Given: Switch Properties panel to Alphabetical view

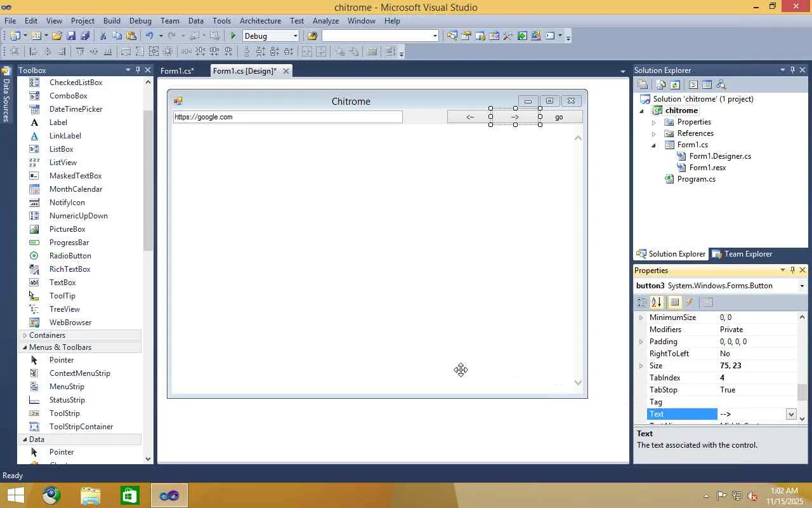Looking at the screenshot, I should coord(657,302).
